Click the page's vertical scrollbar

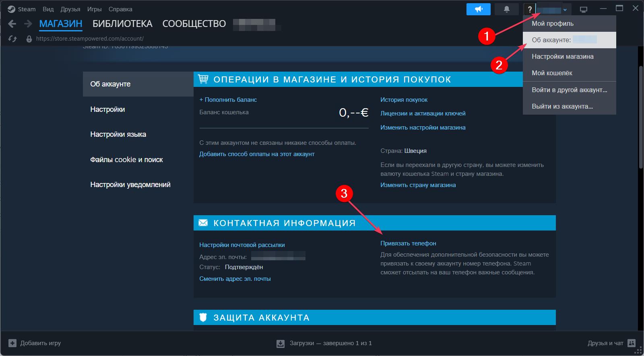click(640, 117)
